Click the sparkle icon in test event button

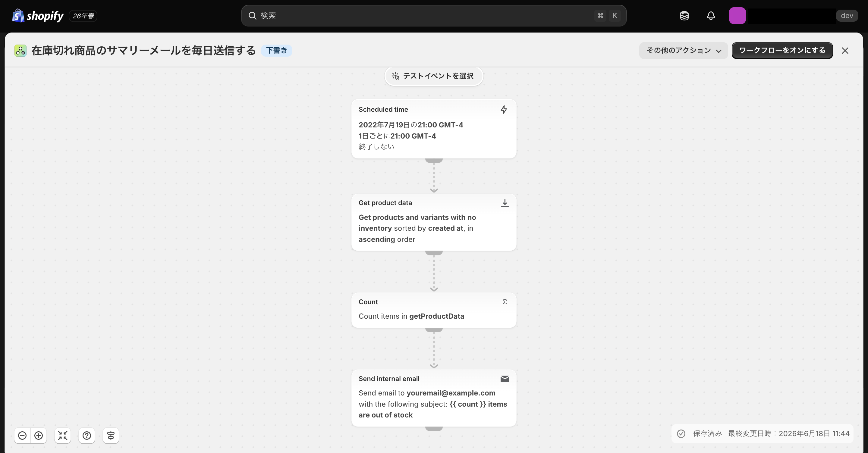pos(395,76)
